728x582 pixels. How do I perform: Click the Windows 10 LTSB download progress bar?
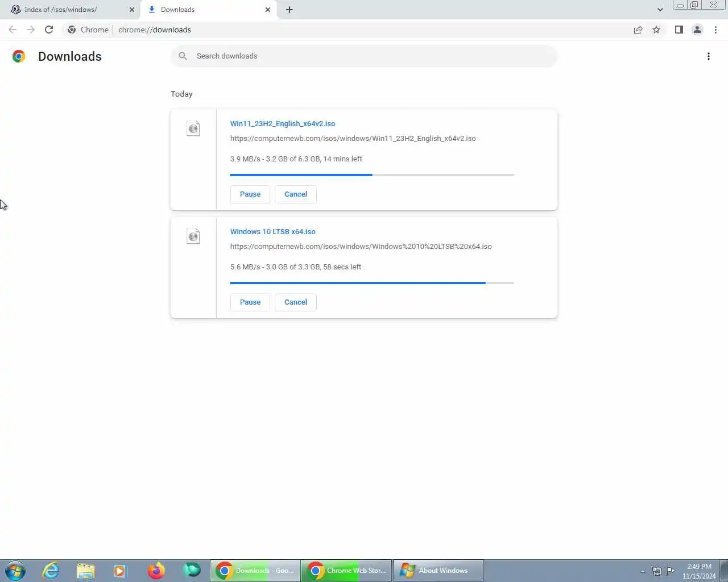[x=372, y=283]
